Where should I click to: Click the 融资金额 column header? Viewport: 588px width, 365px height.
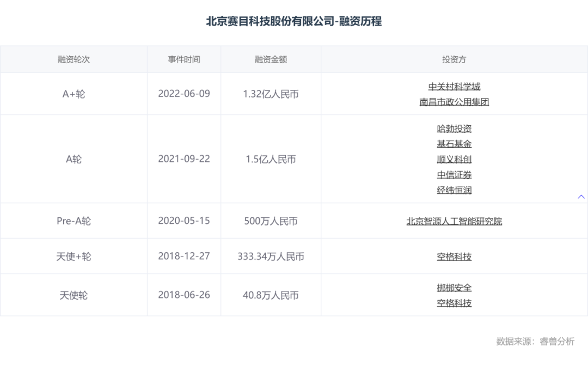271,59
